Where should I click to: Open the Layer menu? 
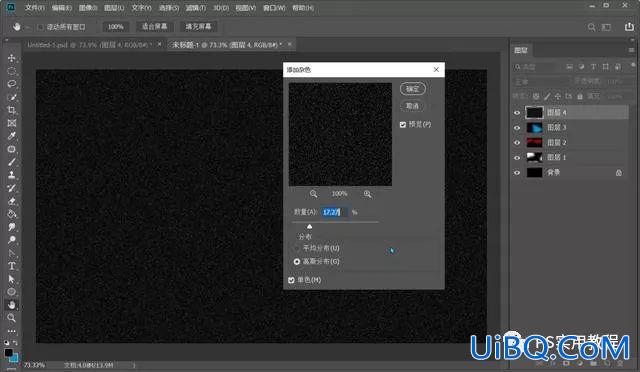tap(114, 8)
